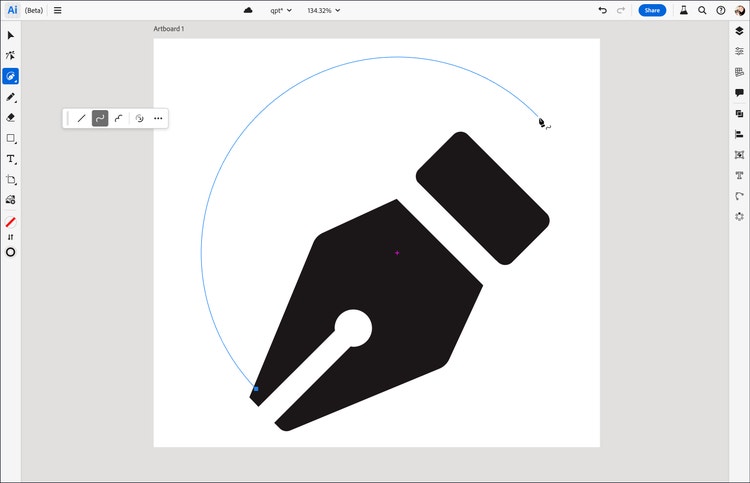Choose straight line segment mode

(81, 118)
